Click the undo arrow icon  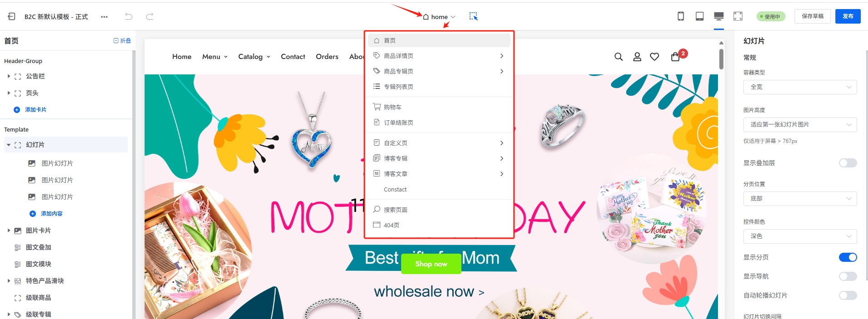(x=129, y=16)
